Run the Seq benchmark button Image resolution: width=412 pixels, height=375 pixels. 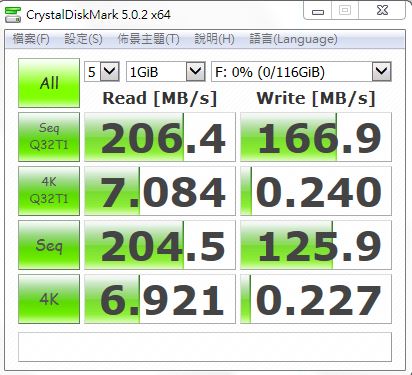pyautogui.click(x=49, y=245)
